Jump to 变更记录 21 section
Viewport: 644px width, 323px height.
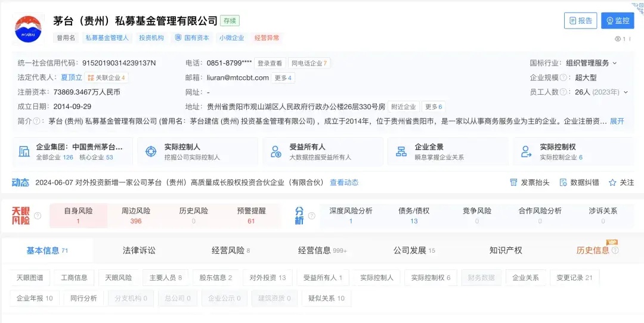click(574, 278)
